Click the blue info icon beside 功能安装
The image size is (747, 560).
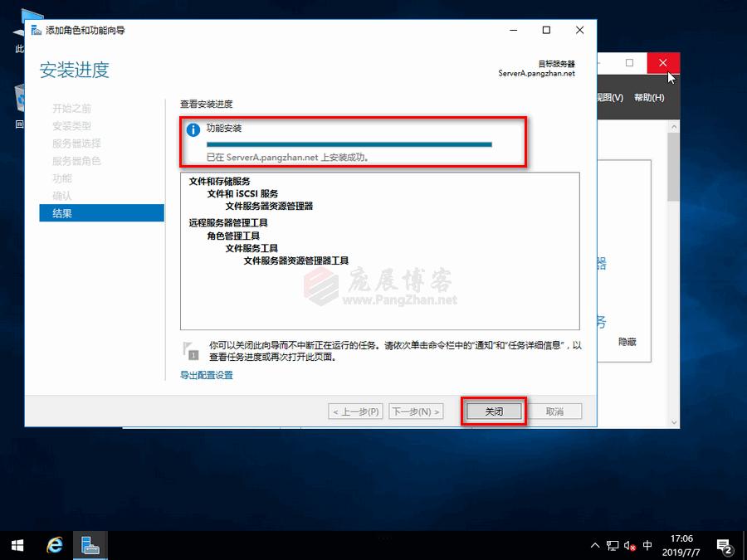(193, 129)
